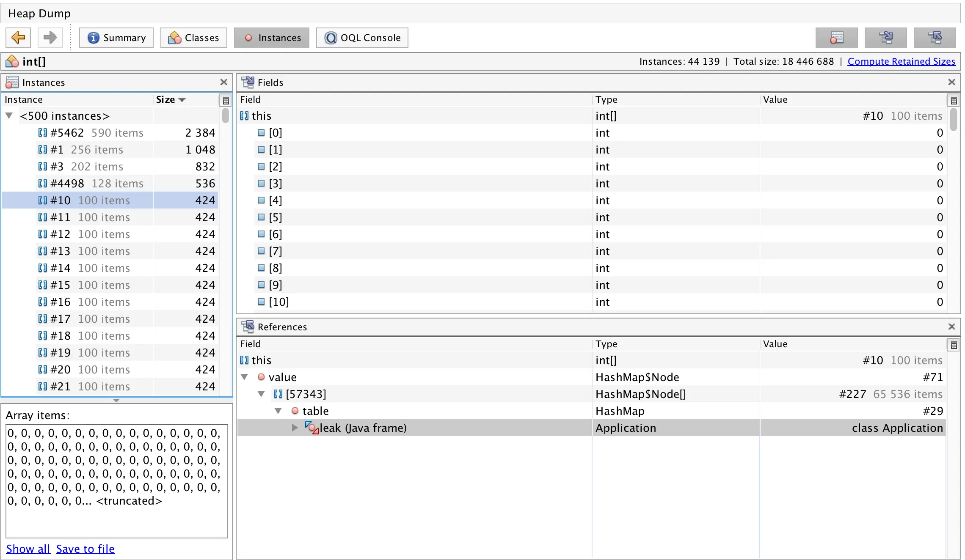Click the export/save heap dump icon
Image resolution: width=965 pixels, height=560 pixels.
pos(888,37)
